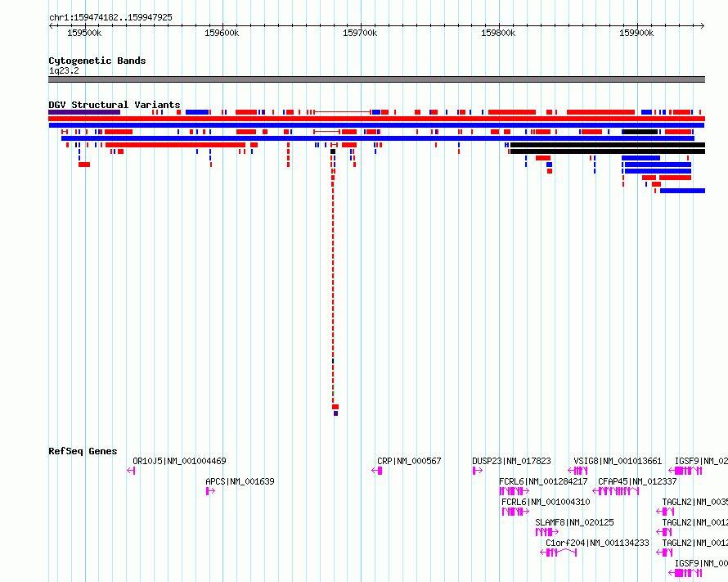Select the full-width red structural variant bar

tap(376, 119)
